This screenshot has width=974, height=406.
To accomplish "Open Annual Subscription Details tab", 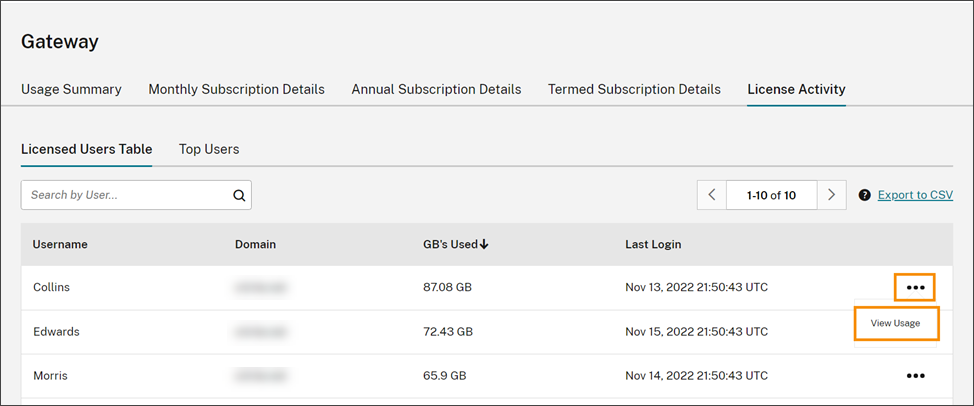I will pyautogui.click(x=436, y=89).
